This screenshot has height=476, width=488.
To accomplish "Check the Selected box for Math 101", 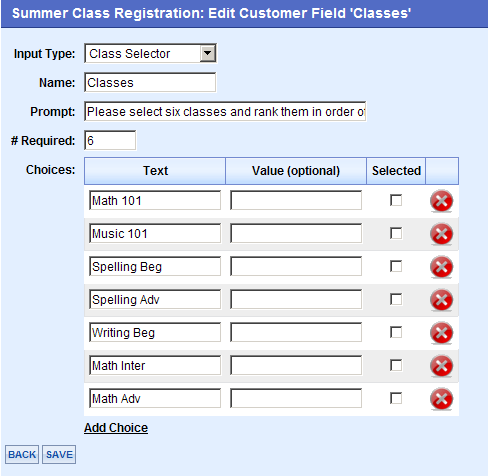I will click(x=396, y=200).
